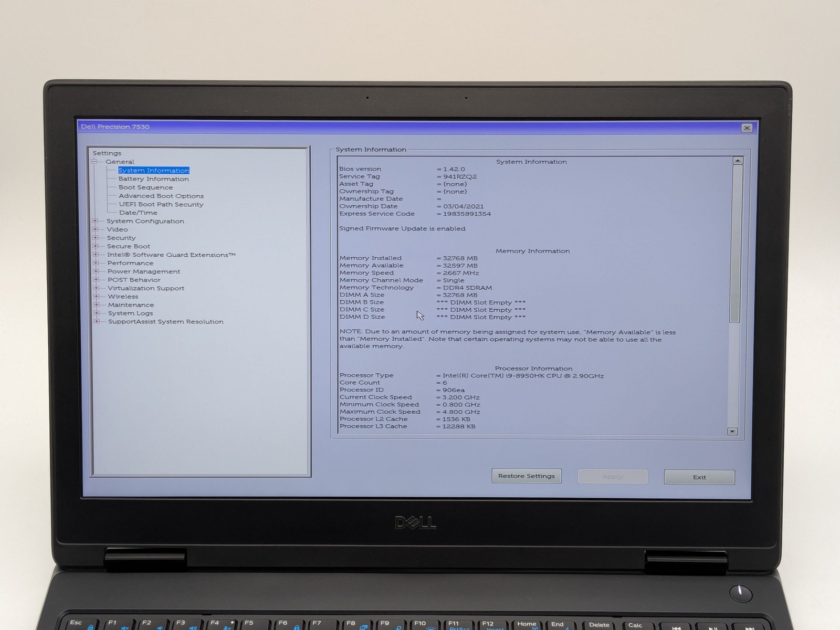The height and width of the screenshot is (630, 840).
Task: Click Ownership Date value 03/04/2021
Action: tap(463, 206)
